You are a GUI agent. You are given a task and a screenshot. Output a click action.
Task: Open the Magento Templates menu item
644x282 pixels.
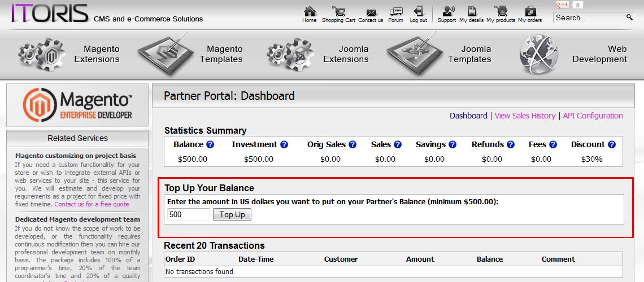tap(221, 54)
